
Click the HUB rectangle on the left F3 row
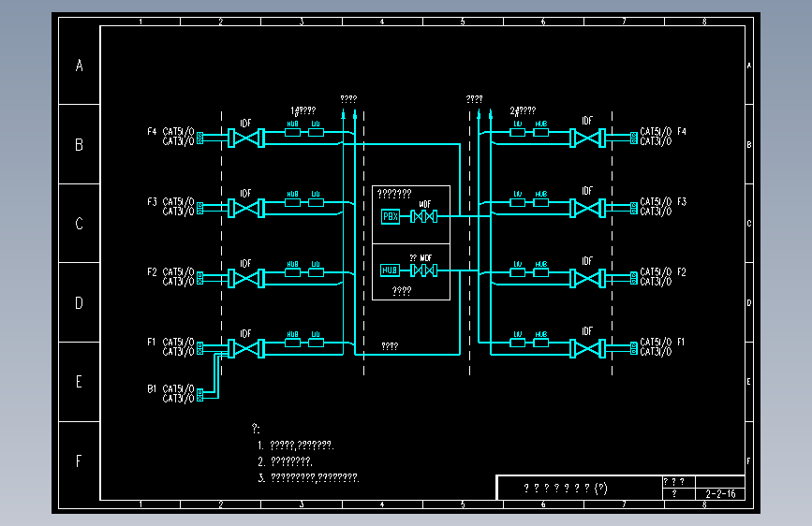[292, 202]
